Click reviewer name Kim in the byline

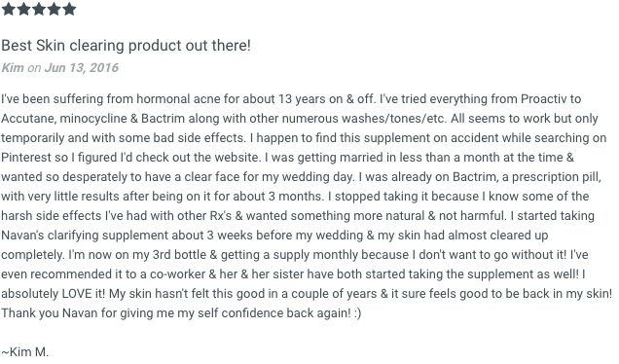(13, 67)
